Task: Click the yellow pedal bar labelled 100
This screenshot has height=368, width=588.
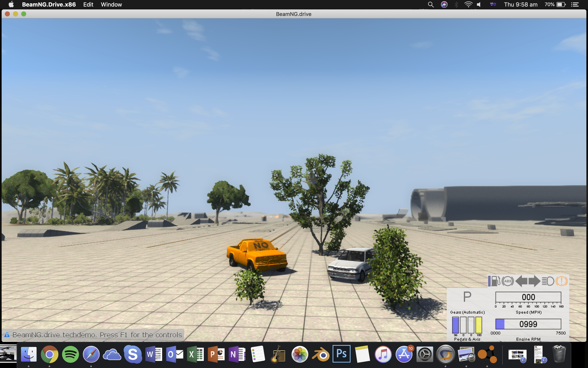Action: (x=479, y=325)
